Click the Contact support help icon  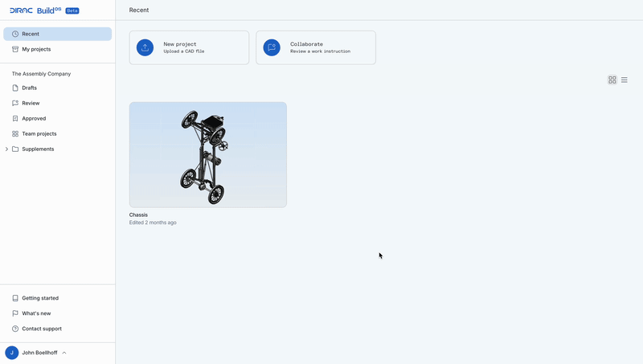[15, 329]
